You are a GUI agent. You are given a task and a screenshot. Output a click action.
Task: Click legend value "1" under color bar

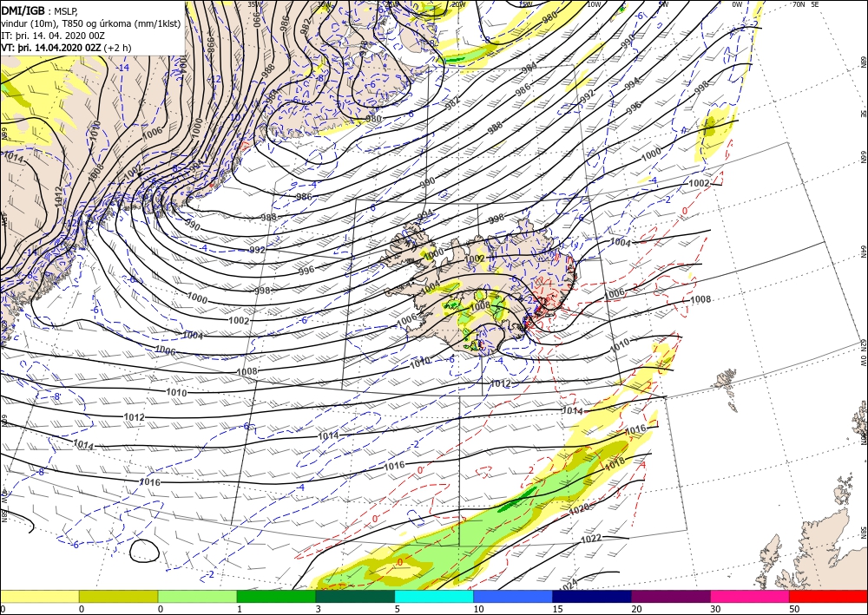[x=240, y=609]
